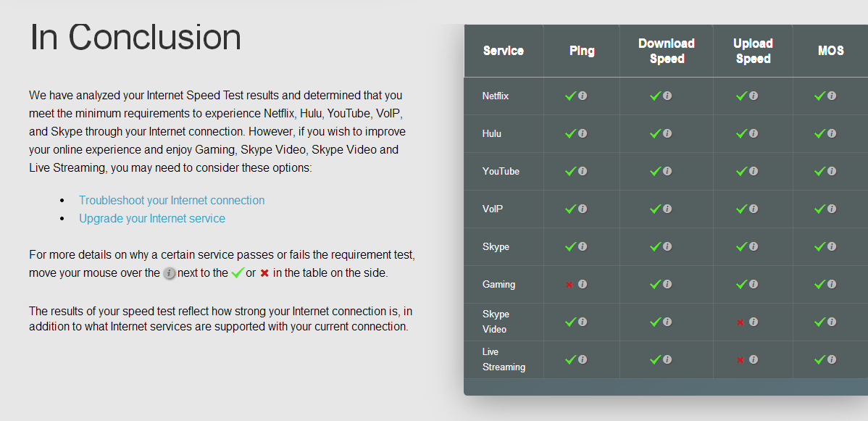Click the MOS column header

point(831,51)
